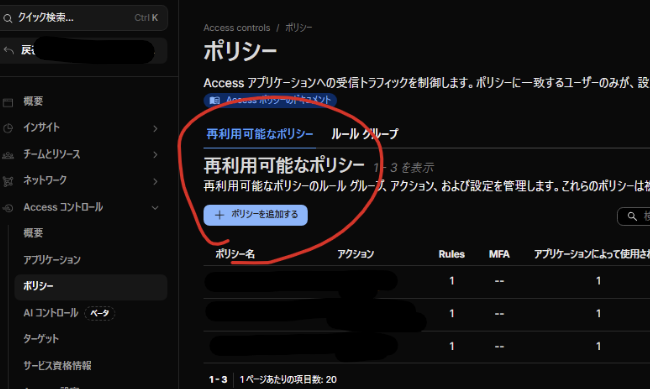Click the Rules column header
The height and width of the screenshot is (389, 650).
(451, 254)
